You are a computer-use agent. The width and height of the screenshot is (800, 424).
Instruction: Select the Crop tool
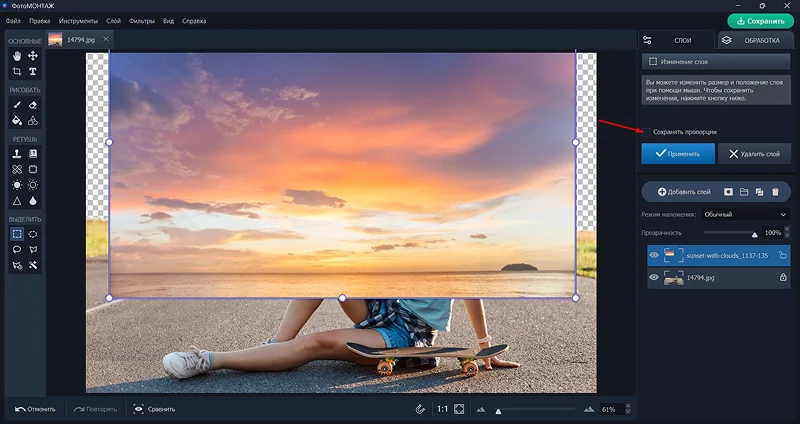[17, 71]
